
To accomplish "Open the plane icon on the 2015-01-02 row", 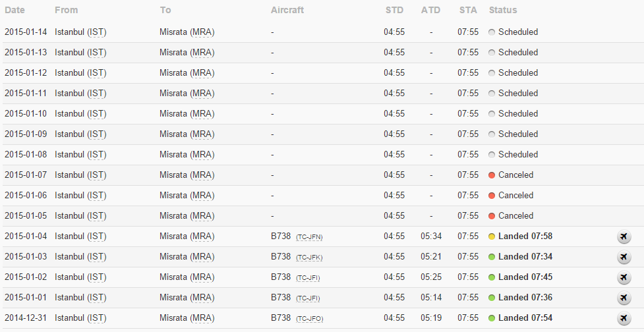I will 624,277.
